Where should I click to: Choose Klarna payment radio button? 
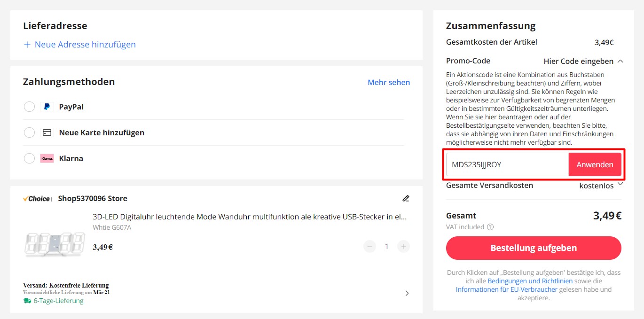[29, 158]
